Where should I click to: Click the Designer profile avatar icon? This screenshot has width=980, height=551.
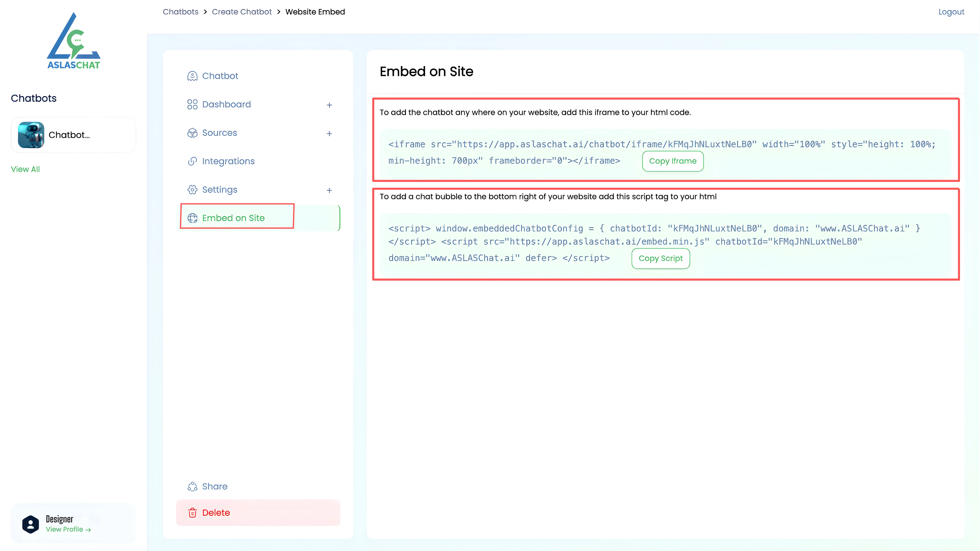click(30, 524)
